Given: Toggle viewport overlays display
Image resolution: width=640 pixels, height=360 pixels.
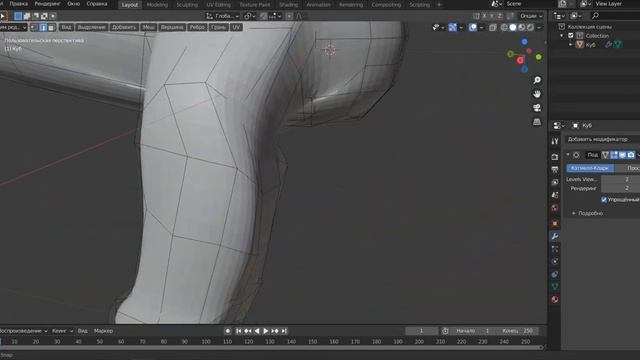Looking at the screenshot, I should 473,27.
